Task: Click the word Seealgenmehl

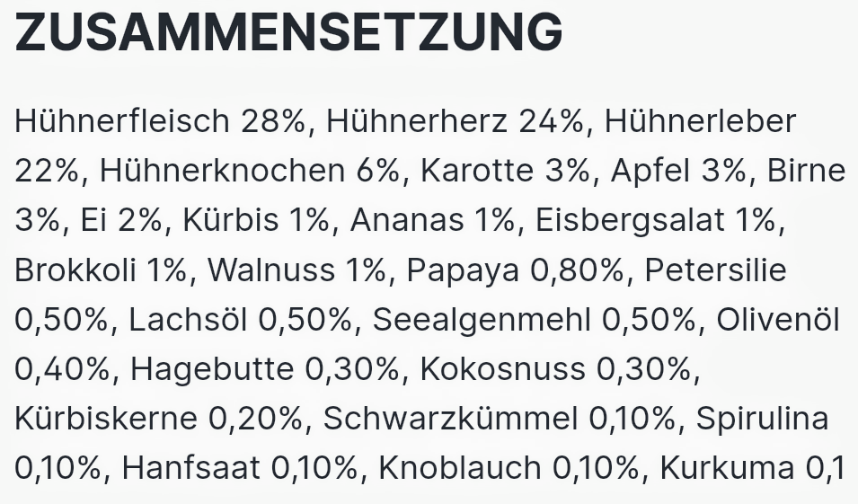Action: (482, 319)
